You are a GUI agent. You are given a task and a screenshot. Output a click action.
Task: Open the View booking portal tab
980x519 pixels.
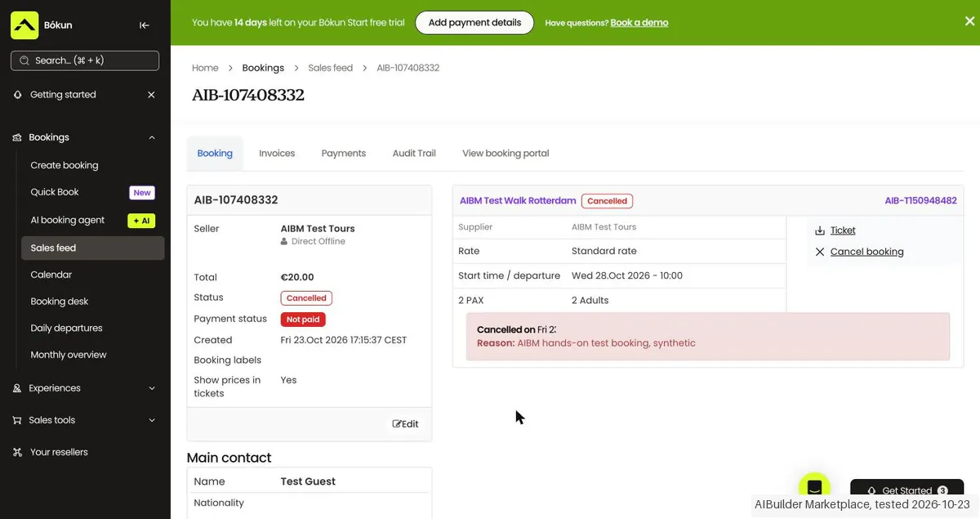pos(506,153)
